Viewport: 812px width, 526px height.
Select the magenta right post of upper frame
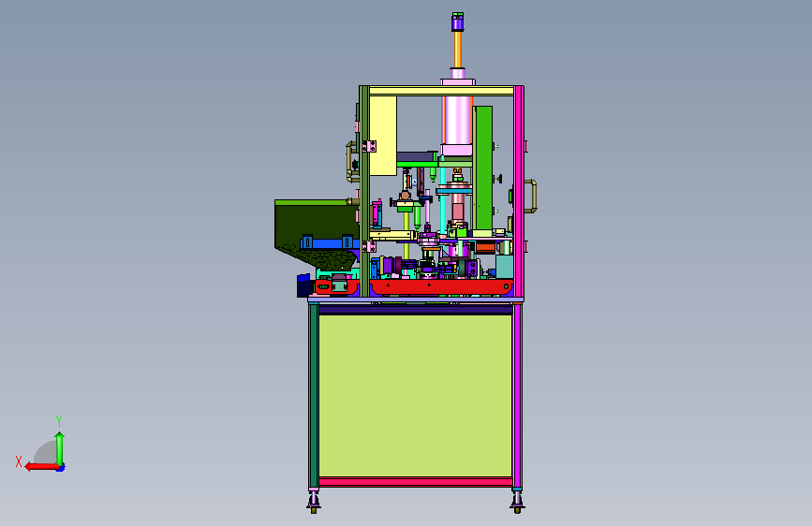[519, 192]
